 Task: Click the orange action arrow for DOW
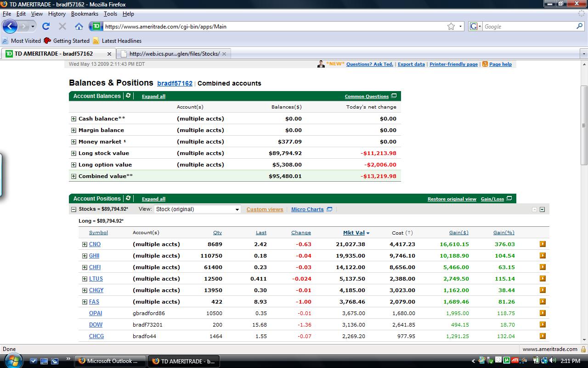pyautogui.click(x=543, y=325)
